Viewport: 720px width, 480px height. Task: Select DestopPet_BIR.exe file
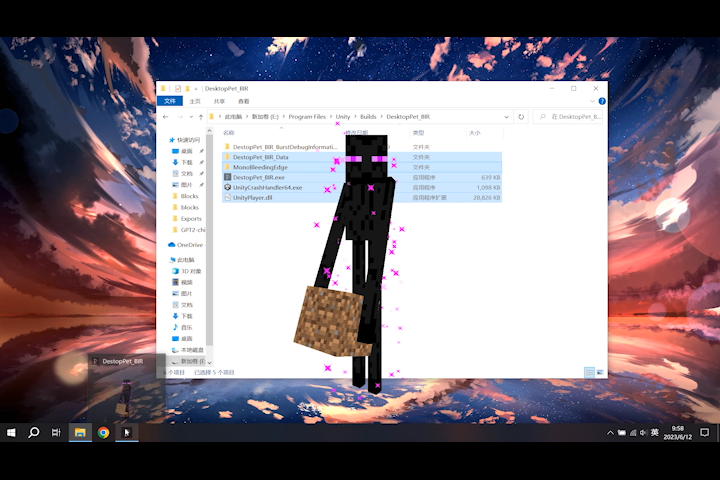point(259,177)
